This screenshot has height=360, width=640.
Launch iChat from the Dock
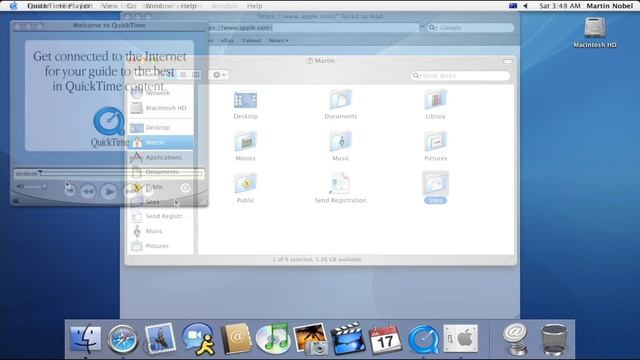198,339
